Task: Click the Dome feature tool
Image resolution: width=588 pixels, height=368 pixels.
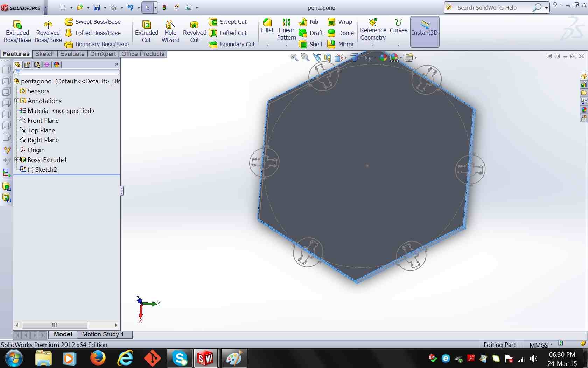Action: click(x=341, y=33)
